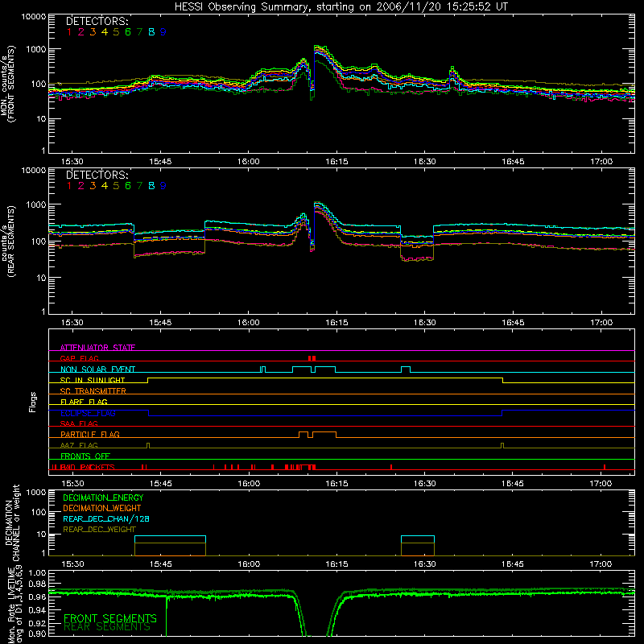This screenshot has width=644, height=644.
Task: Select green detector 6 in front segments legend
Action: (128, 32)
